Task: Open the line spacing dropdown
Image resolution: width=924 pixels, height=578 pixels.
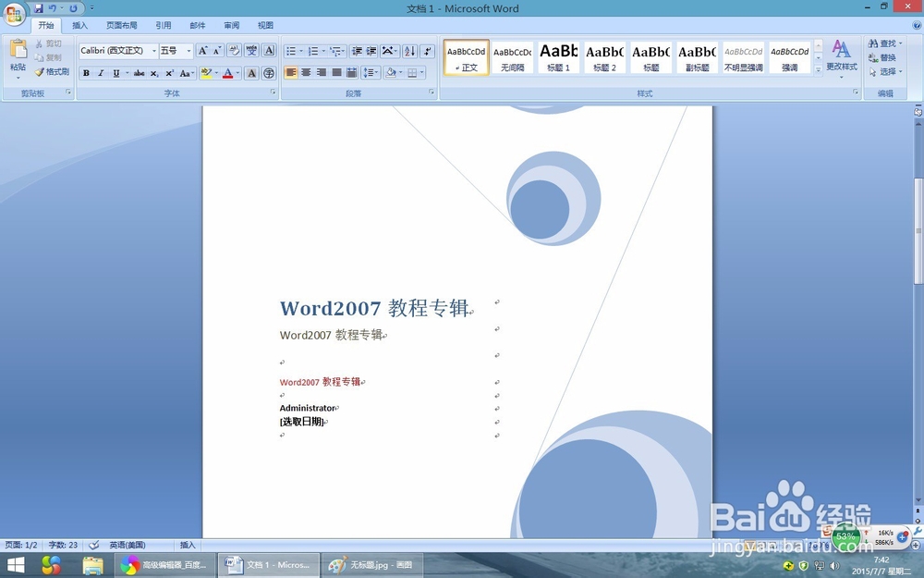Action: (x=371, y=72)
